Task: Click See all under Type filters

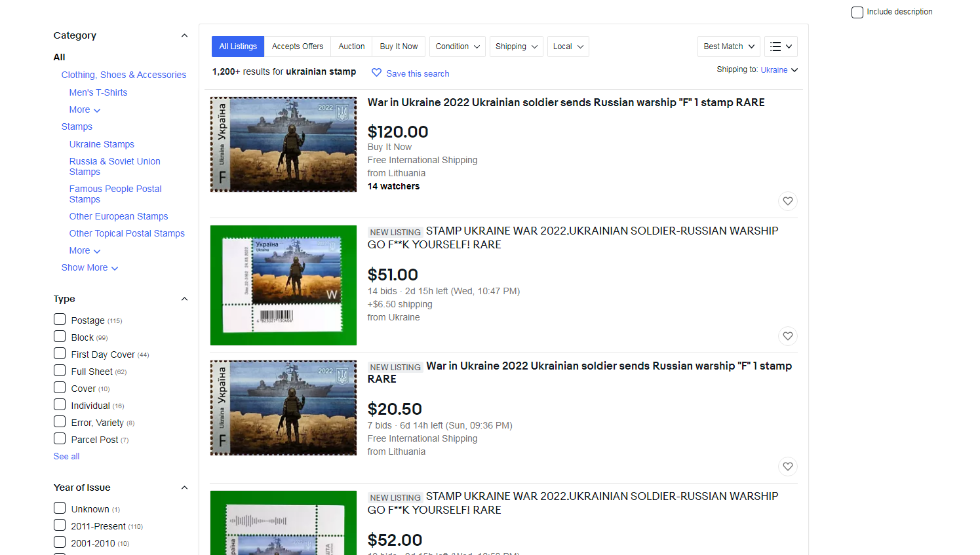Action: (66, 457)
